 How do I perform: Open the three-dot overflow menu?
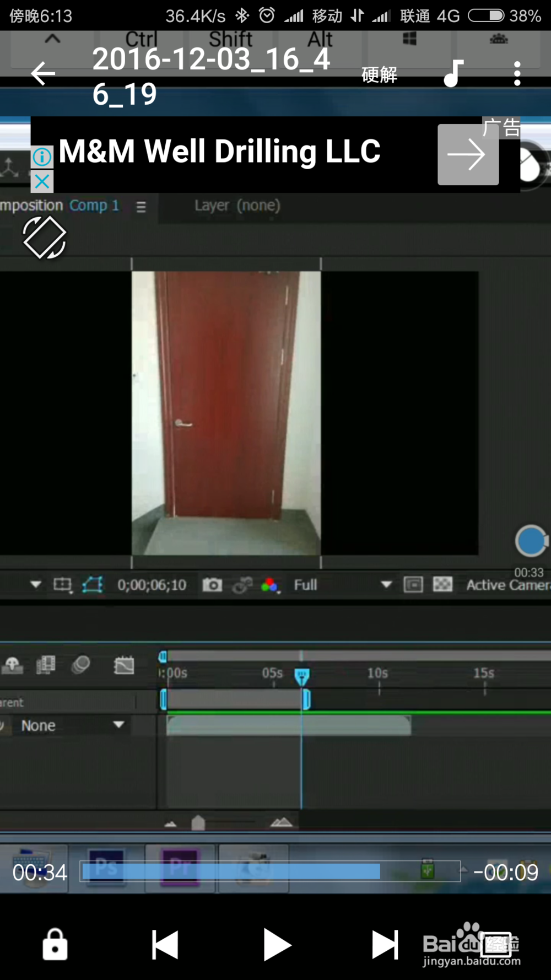(517, 73)
